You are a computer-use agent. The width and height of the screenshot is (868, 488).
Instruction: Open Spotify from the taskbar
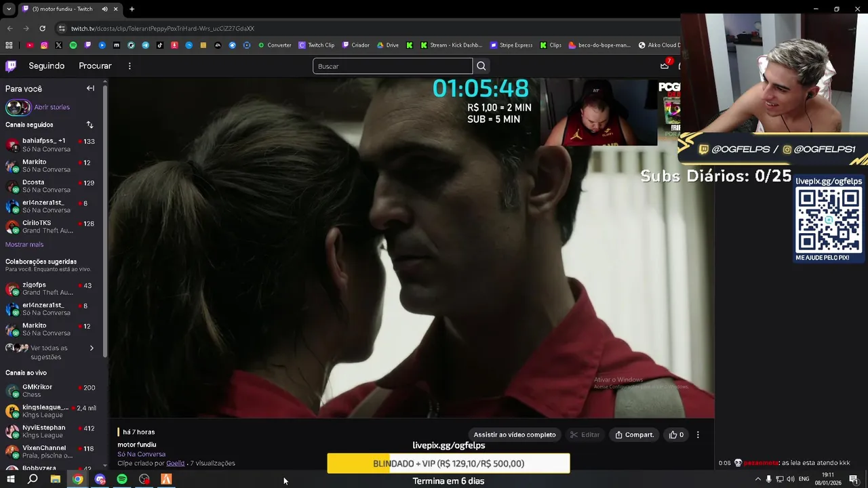pyautogui.click(x=122, y=479)
